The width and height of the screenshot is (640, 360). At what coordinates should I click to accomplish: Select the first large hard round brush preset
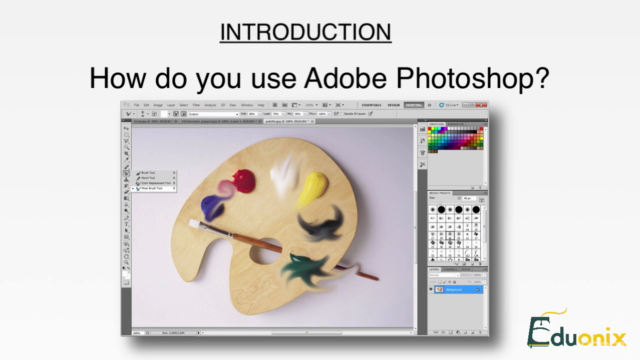pyautogui.click(x=441, y=209)
